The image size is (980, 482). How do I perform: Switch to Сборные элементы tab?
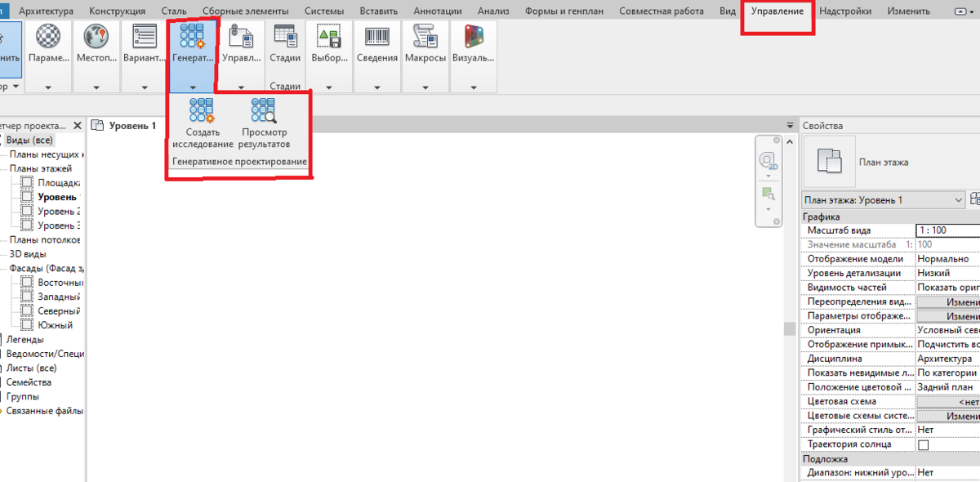click(246, 11)
